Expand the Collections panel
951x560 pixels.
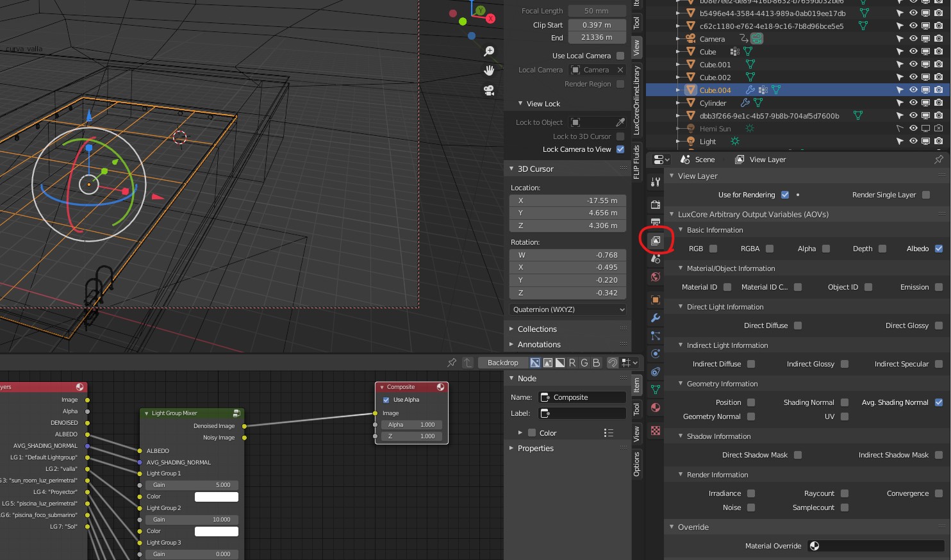536,329
